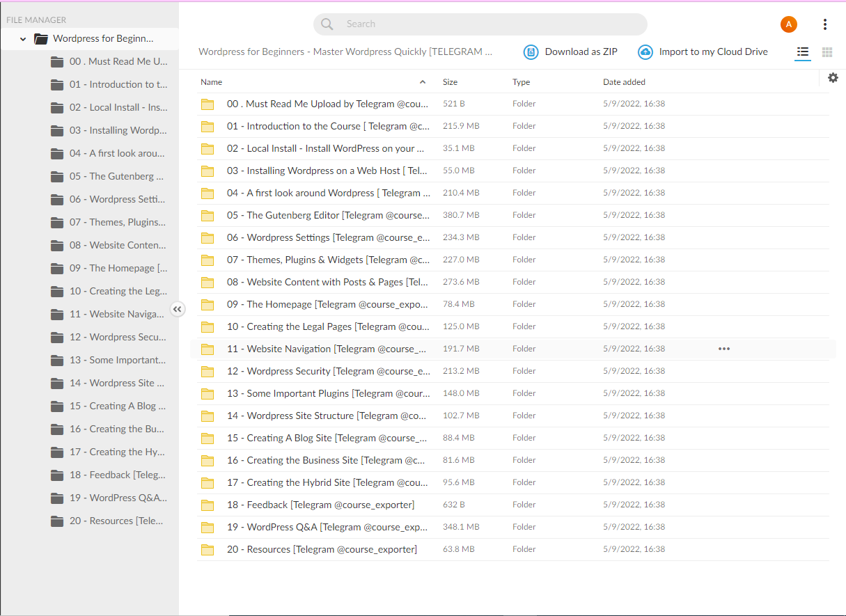Sort files by Date added column

pyautogui.click(x=624, y=82)
